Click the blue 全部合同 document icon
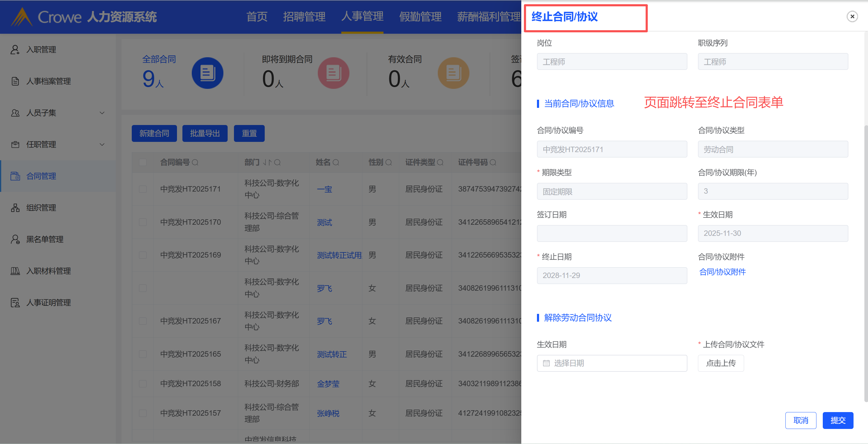 [207, 73]
